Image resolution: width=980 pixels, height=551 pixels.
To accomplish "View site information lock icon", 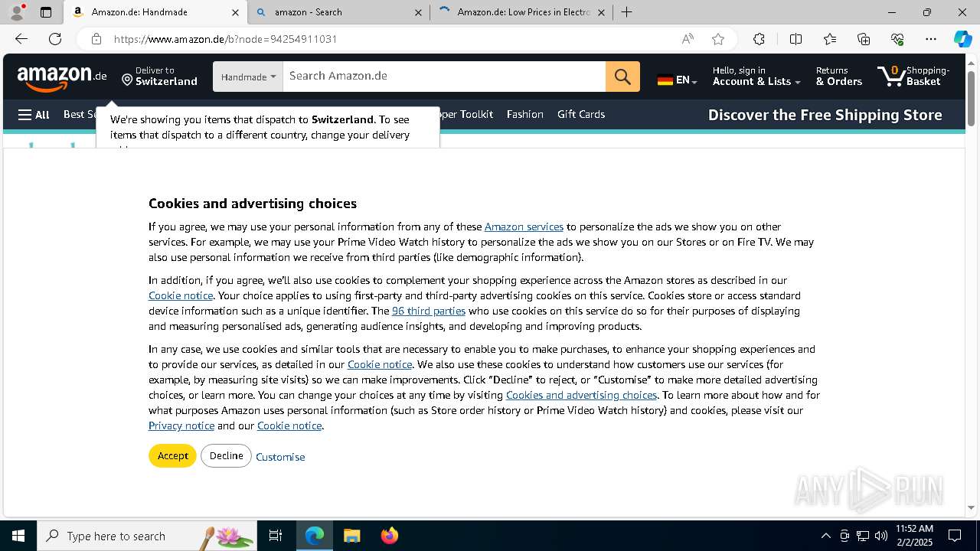I will 96,39.
